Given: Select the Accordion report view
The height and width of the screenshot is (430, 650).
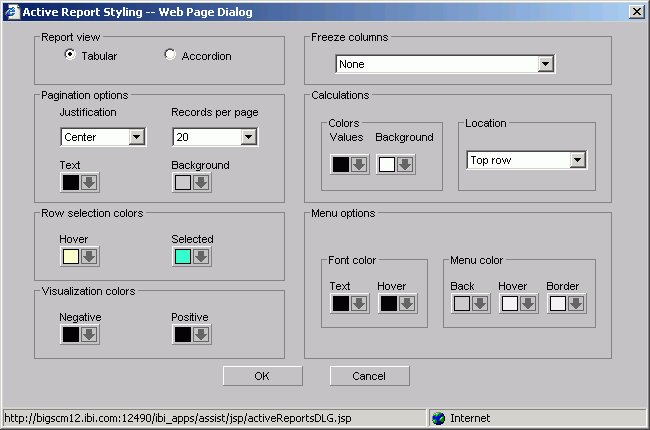Looking at the screenshot, I should 170,55.
